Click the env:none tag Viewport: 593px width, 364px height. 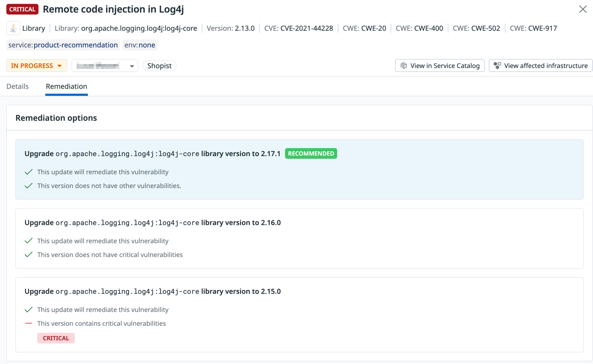click(x=140, y=45)
